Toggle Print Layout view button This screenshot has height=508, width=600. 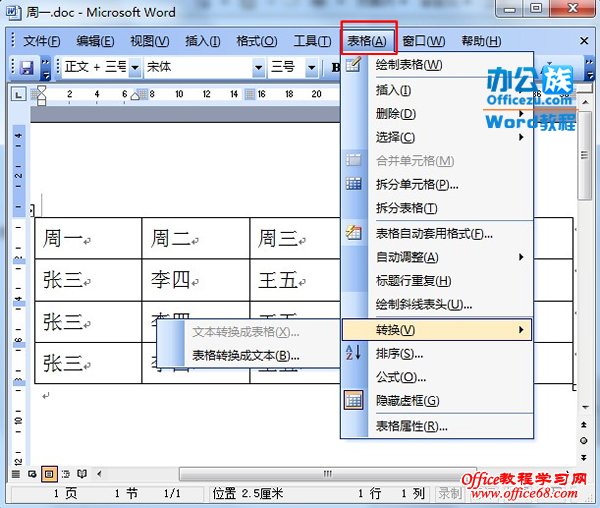coord(49,473)
